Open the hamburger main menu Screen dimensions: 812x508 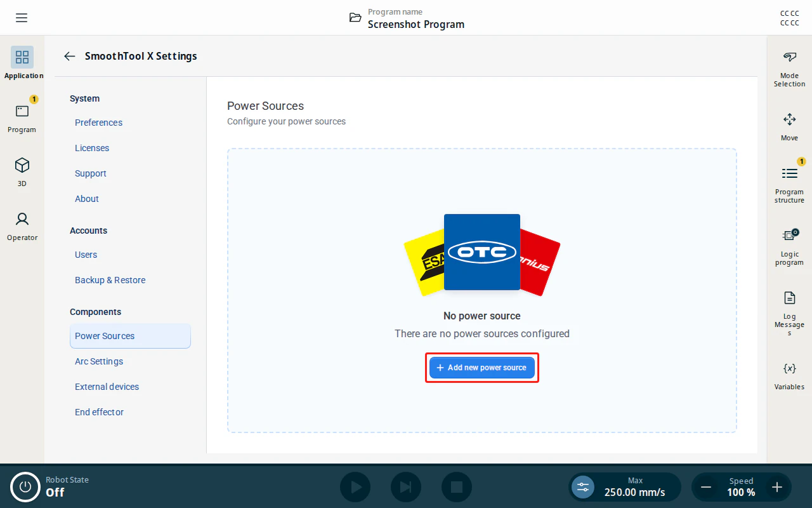tap(22, 18)
